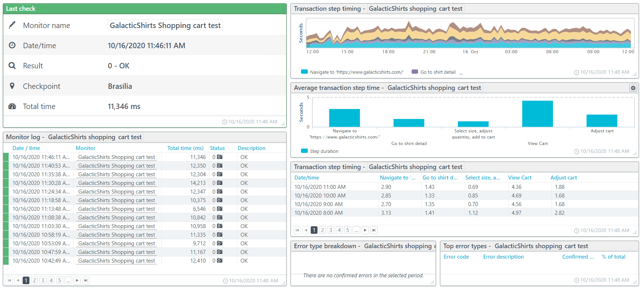Screen dimensions: 644x291
Task: Go to last page in Transaction step timing pager
Action: pos(374,230)
